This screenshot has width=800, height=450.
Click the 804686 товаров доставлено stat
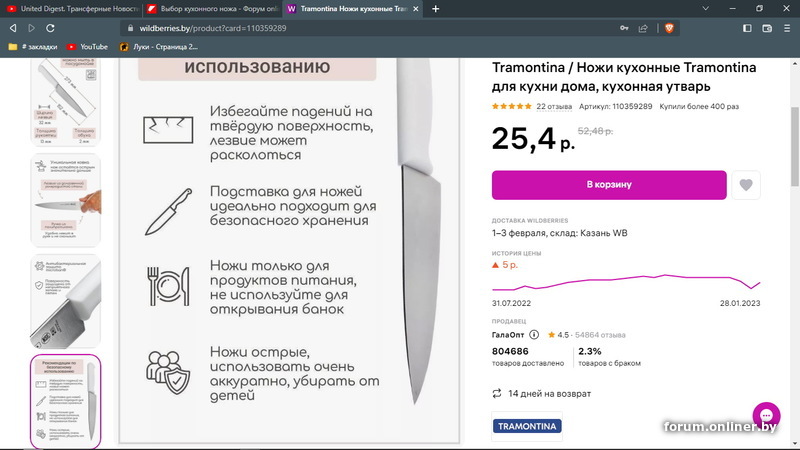(528, 357)
